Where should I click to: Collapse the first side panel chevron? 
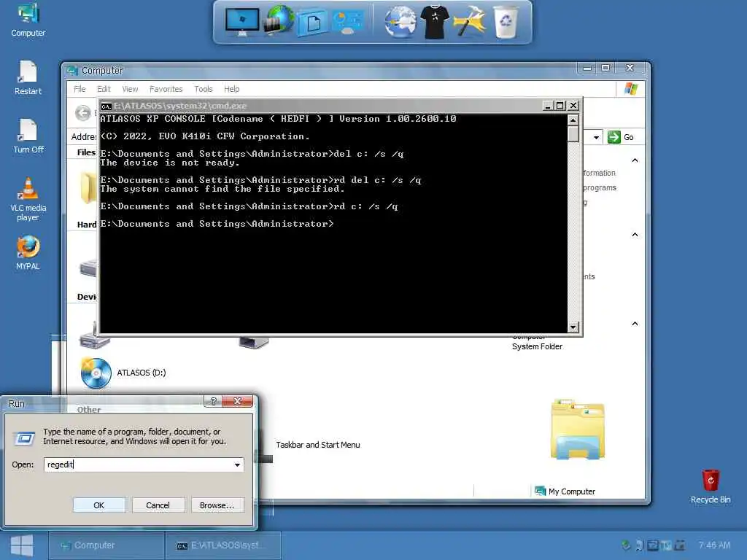pyautogui.click(x=635, y=160)
